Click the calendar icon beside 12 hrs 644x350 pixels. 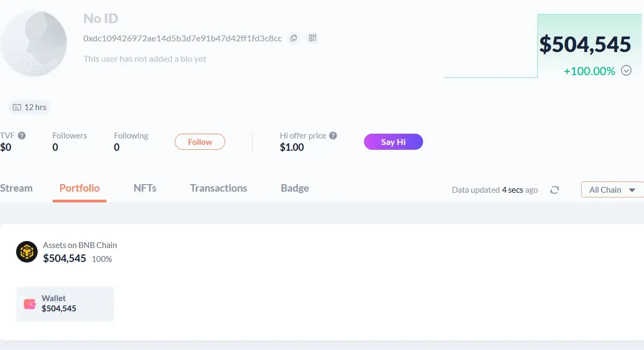coord(17,107)
